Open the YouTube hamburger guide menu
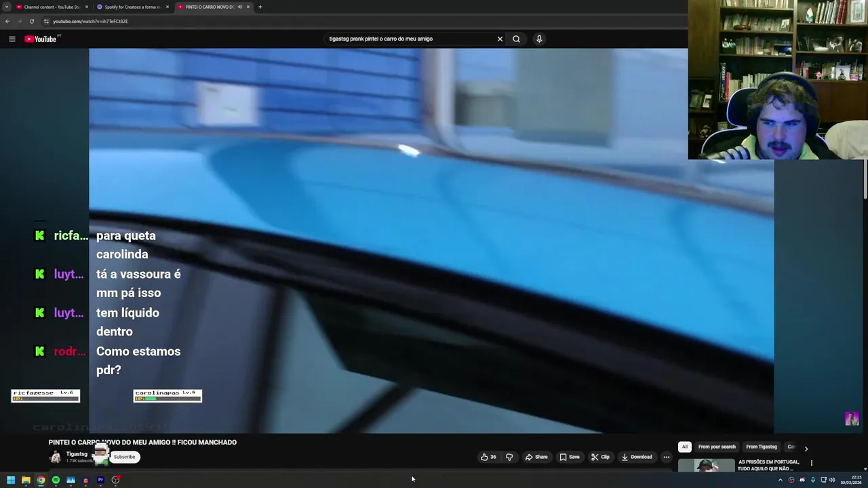The width and height of the screenshot is (868, 488). (x=12, y=39)
